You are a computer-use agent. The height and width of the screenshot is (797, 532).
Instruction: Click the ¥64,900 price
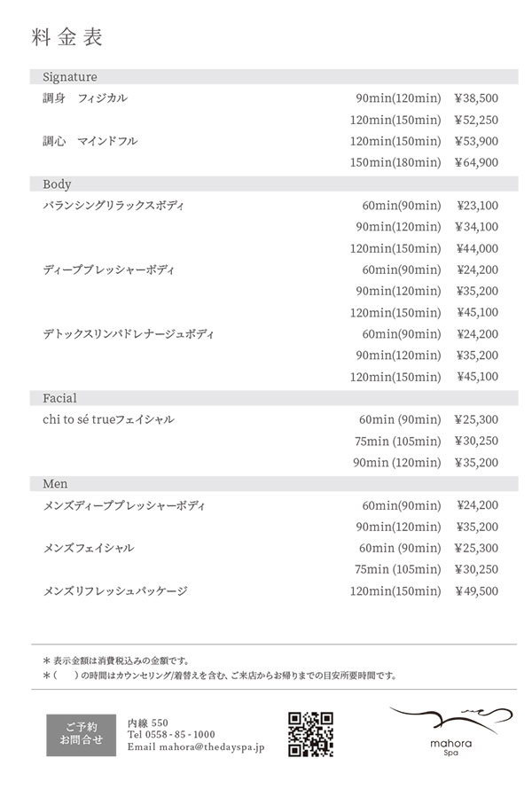(476, 162)
